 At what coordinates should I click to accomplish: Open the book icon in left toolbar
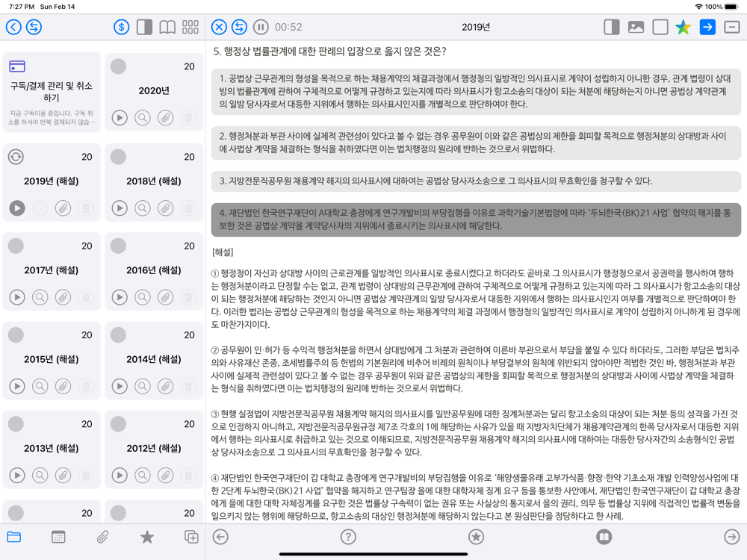click(x=167, y=27)
